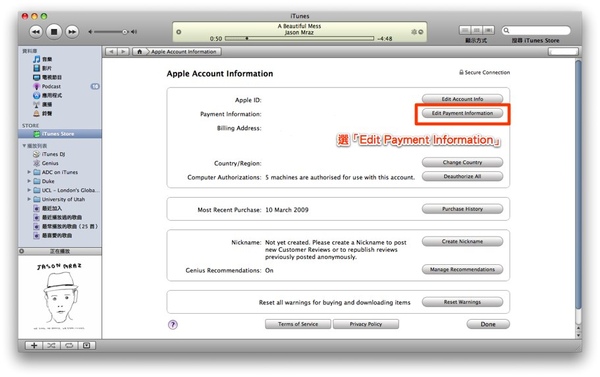
Task: Select the Duke folder row
Action: pos(60,181)
